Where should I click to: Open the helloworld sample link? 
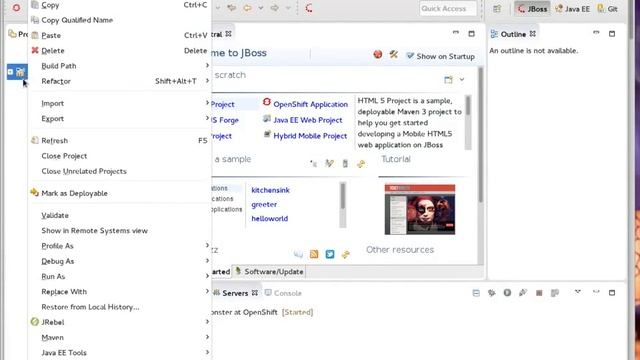coord(269,219)
